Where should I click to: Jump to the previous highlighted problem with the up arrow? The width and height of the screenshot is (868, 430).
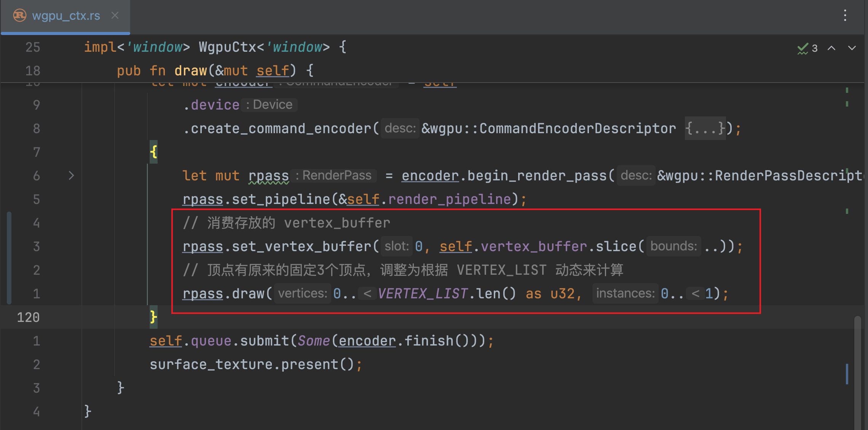[x=832, y=48]
